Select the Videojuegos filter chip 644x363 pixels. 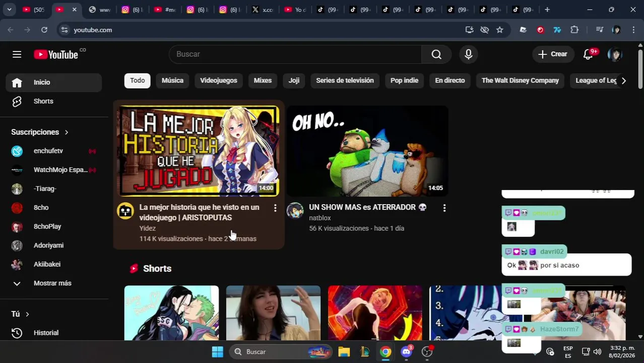(219, 81)
